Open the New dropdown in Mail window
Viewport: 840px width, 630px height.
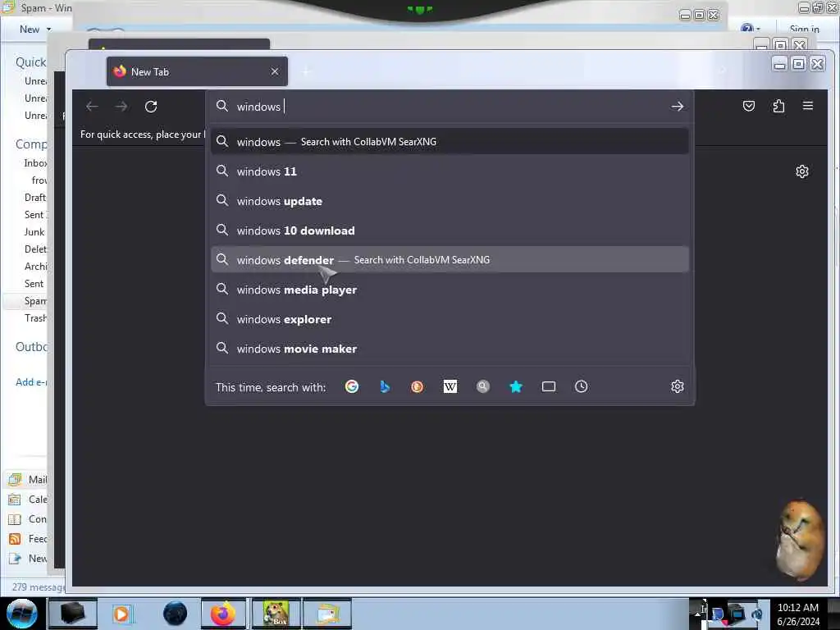[35, 29]
